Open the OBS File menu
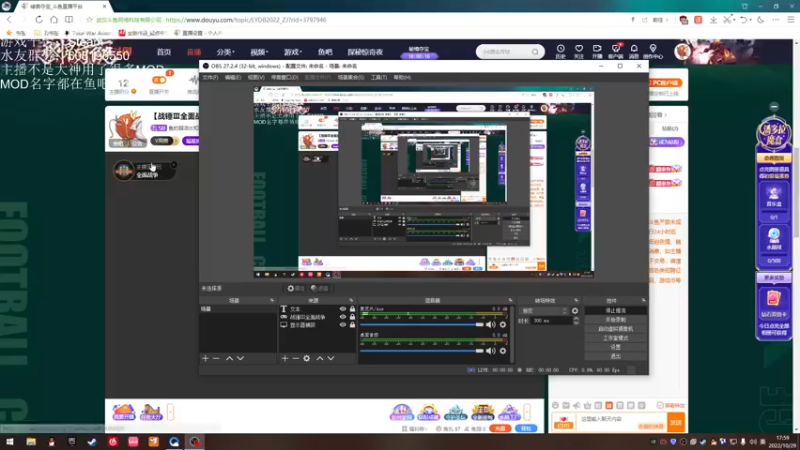 point(210,78)
